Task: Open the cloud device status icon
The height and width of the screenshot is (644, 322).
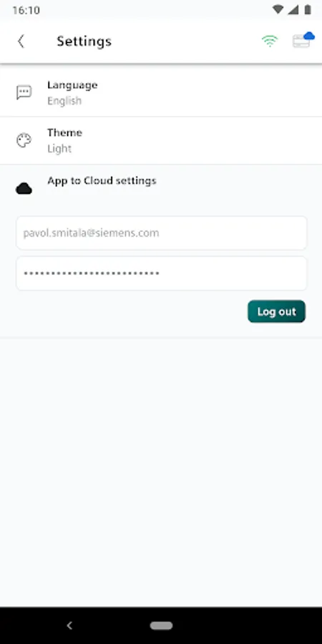Action: tap(303, 40)
